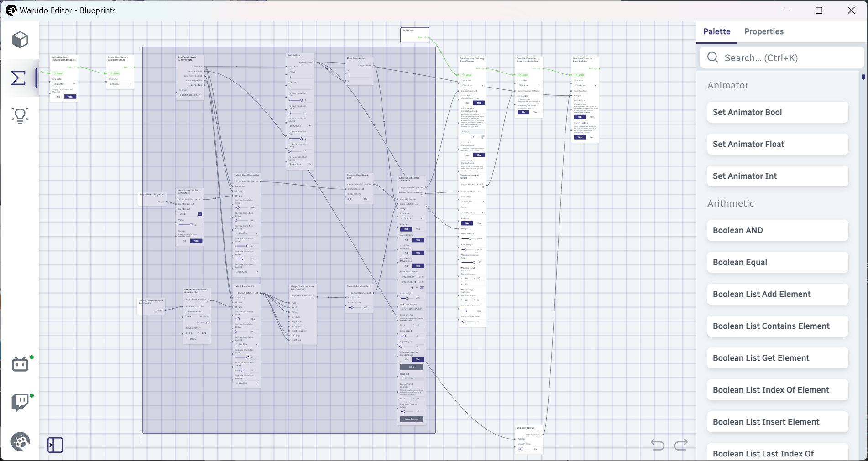Click the search magnifier icon in Palette

[713, 57]
